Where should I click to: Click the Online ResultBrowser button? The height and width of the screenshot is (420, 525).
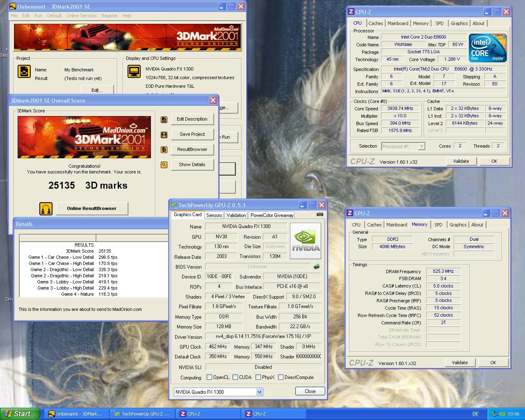coord(92,209)
